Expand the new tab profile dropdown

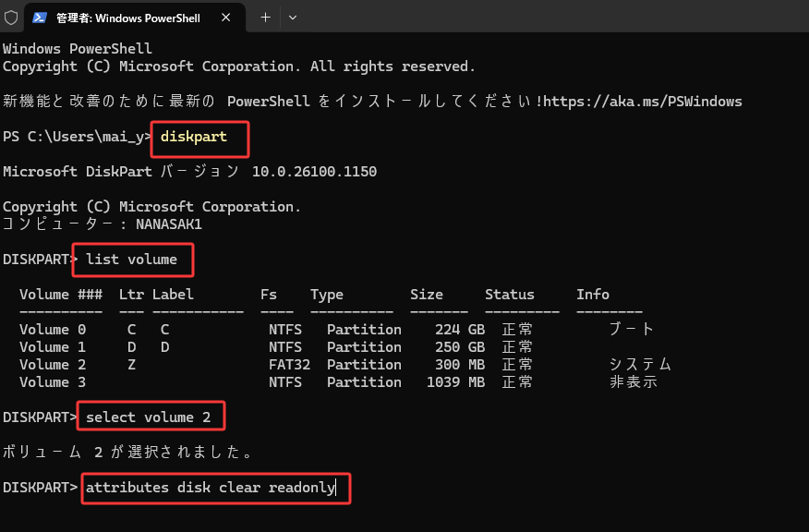point(293,18)
